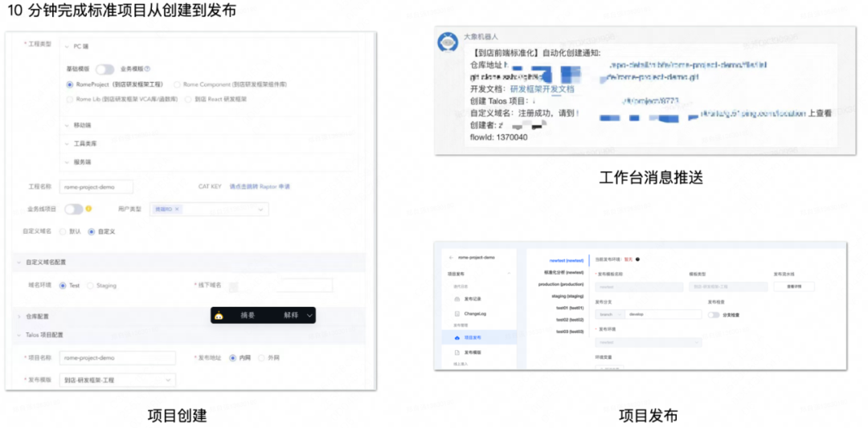Switch to test02 (test02) tab

(x=570, y=320)
